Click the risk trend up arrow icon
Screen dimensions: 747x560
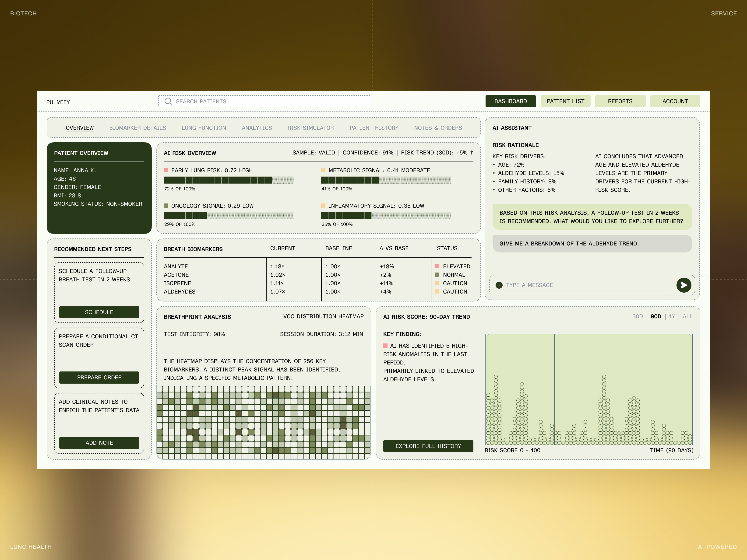coord(472,153)
